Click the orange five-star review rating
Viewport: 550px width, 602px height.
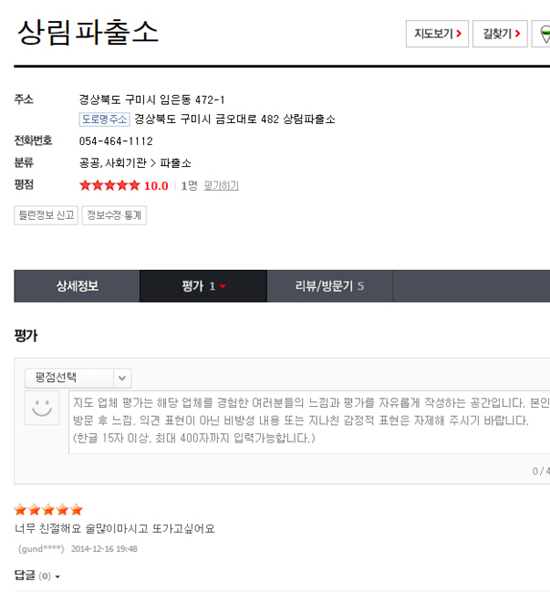coord(48,510)
